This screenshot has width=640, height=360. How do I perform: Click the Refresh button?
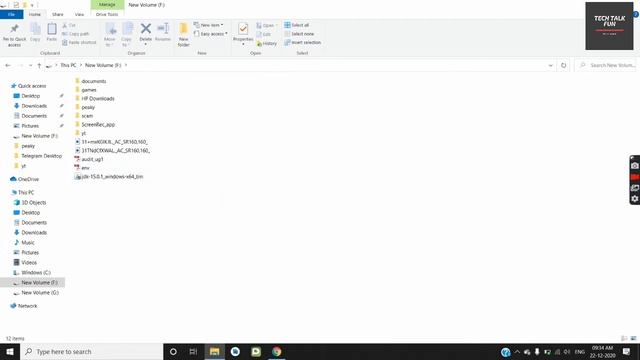pos(564,65)
